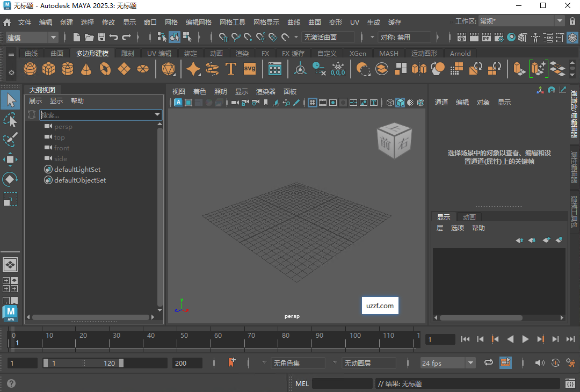The height and width of the screenshot is (392, 580).
Task: Enable auto keyframe near the timeline
Action: click(x=231, y=362)
